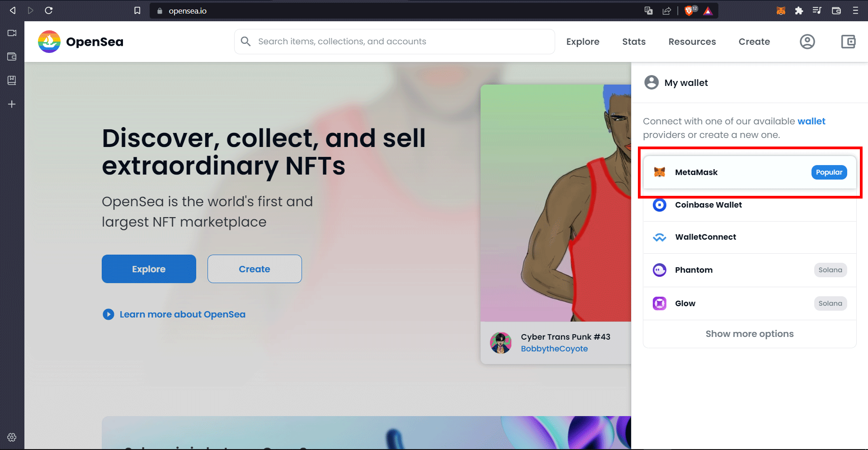
Task: Open the Resources menu
Action: [x=692, y=42]
